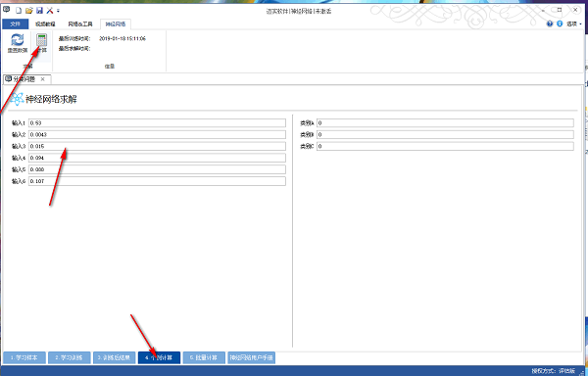588x376 pixels.
Task: Open the 神经网络用户手册 button
Action: pyautogui.click(x=251, y=357)
